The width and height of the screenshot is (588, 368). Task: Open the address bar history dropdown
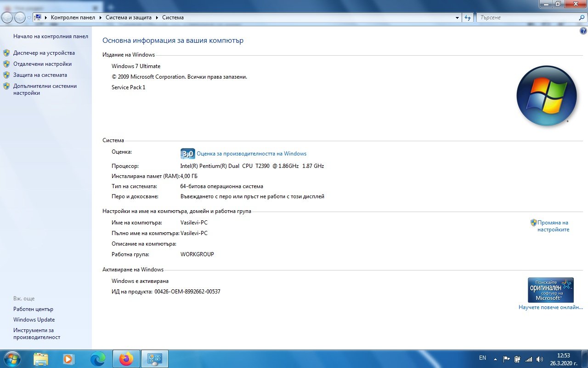[x=457, y=17]
